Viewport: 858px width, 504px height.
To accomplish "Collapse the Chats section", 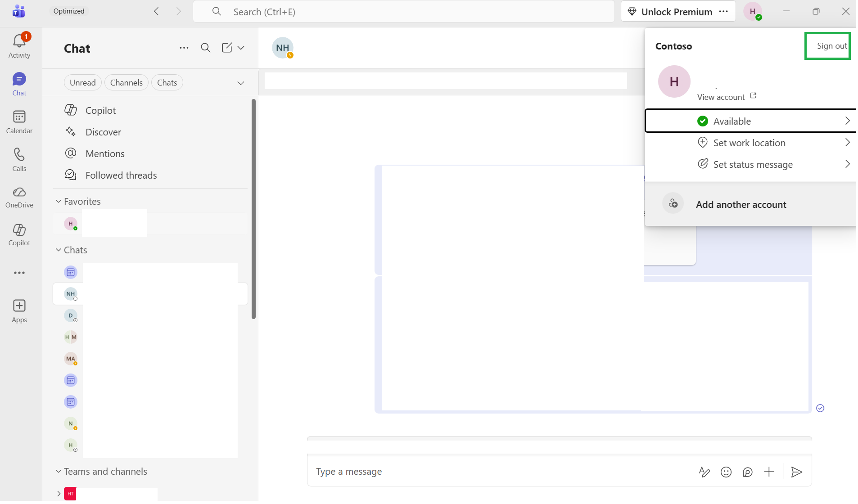I will [58, 250].
